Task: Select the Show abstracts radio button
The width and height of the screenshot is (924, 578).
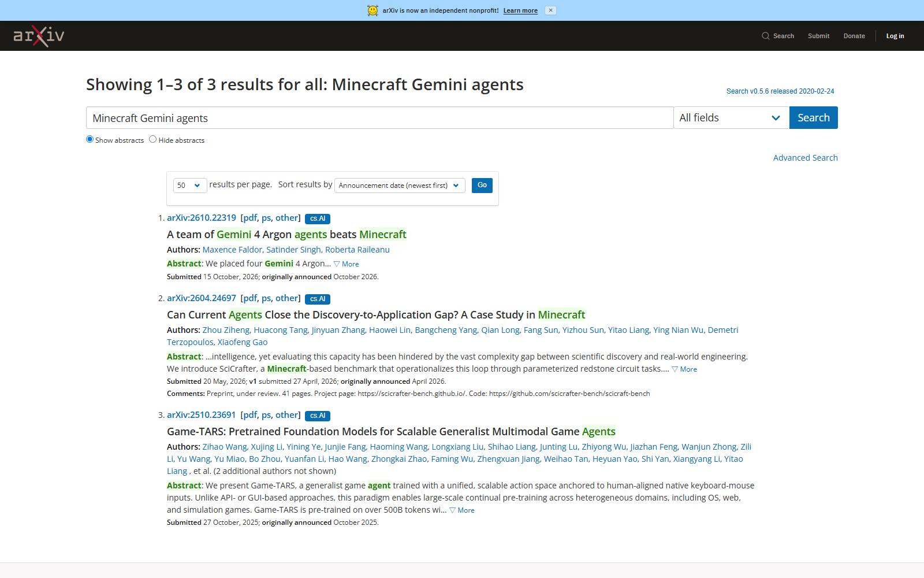Action: point(90,139)
